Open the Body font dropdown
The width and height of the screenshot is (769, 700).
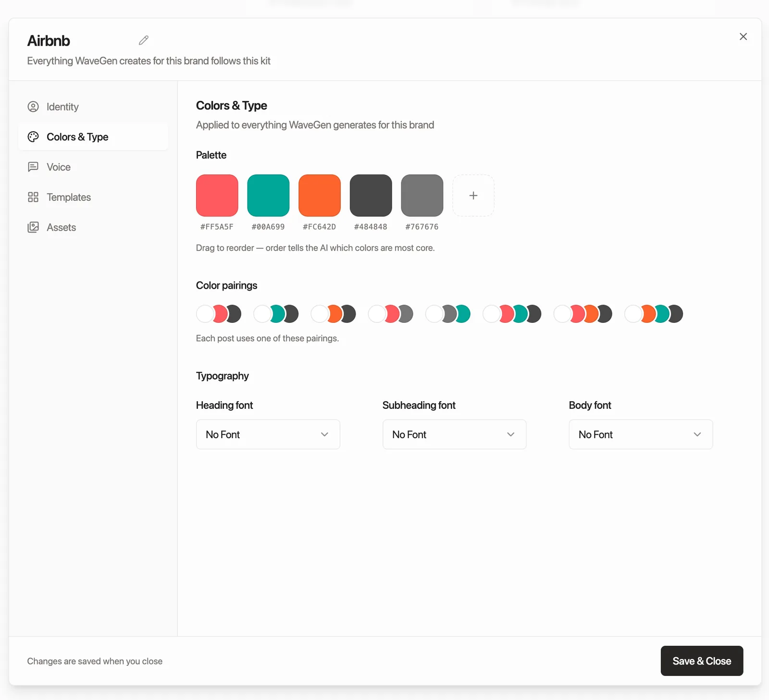(x=641, y=434)
